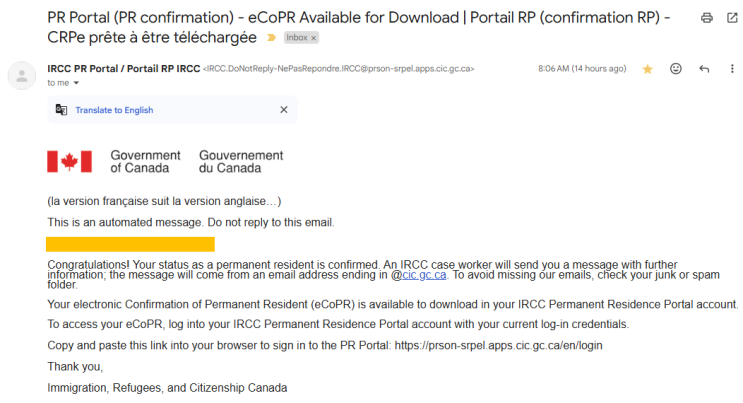Toggle the star on this message
The image size is (743, 403).
(x=647, y=70)
